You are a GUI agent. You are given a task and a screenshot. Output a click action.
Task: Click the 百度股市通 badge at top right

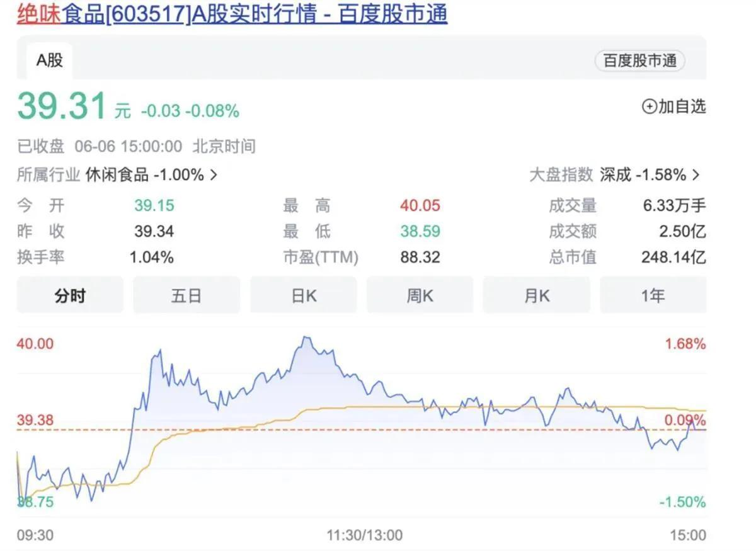pyautogui.click(x=639, y=60)
